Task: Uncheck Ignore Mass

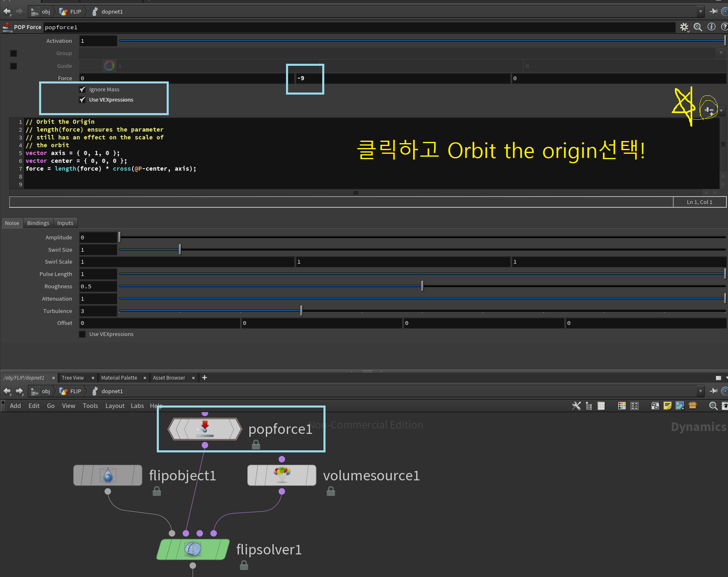Action: click(x=82, y=90)
